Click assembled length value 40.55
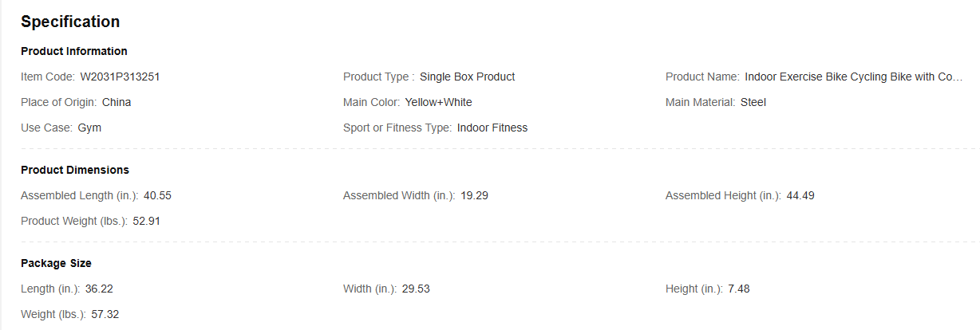This screenshot has width=980, height=330. click(x=158, y=195)
